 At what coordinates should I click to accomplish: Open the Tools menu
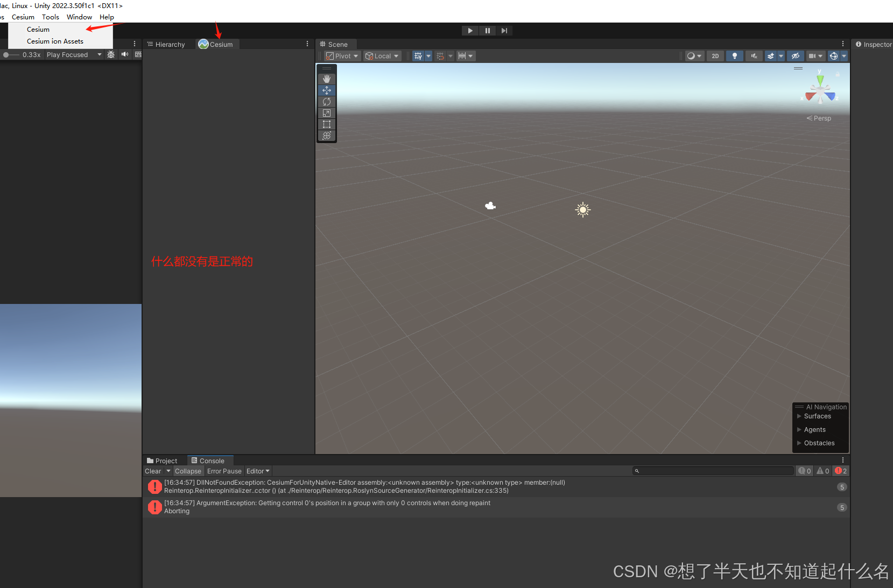click(51, 17)
